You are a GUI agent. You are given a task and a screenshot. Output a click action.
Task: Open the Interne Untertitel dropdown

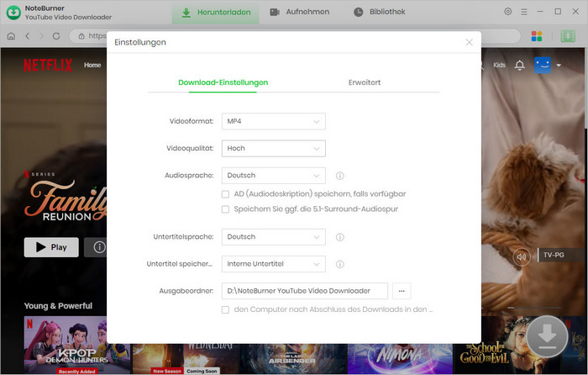(x=273, y=264)
